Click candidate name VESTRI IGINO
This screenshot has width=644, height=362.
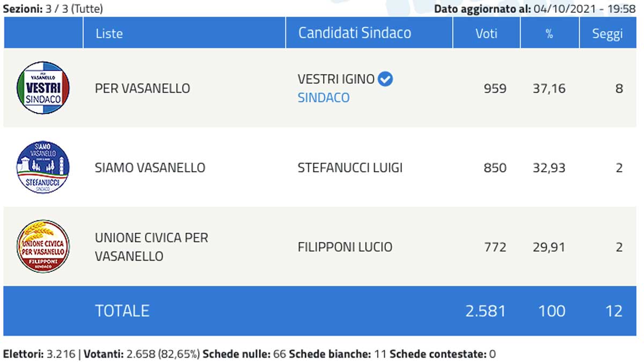click(x=336, y=79)
